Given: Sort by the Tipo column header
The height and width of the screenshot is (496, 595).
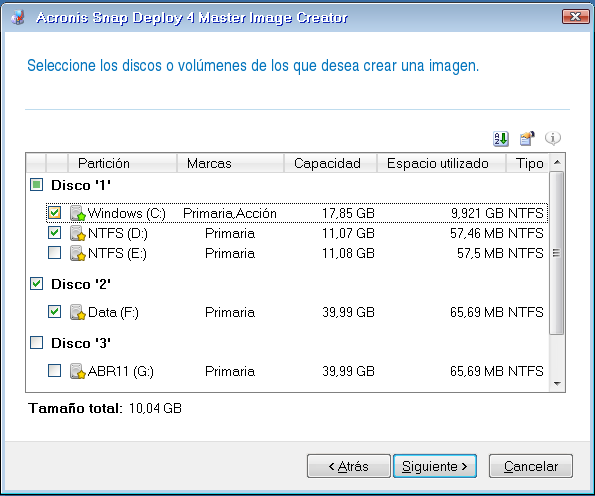Looking at the screenshot, I should (x=527, y=163).
